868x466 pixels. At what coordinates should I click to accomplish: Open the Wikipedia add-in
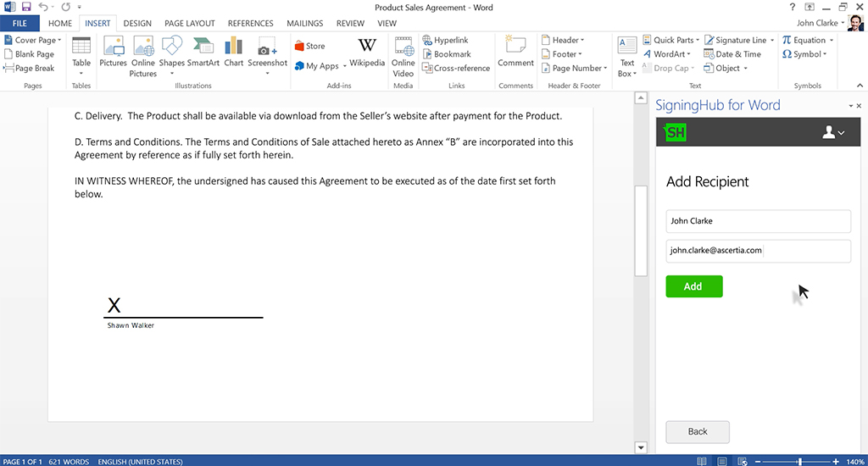[x=367, y=53]
